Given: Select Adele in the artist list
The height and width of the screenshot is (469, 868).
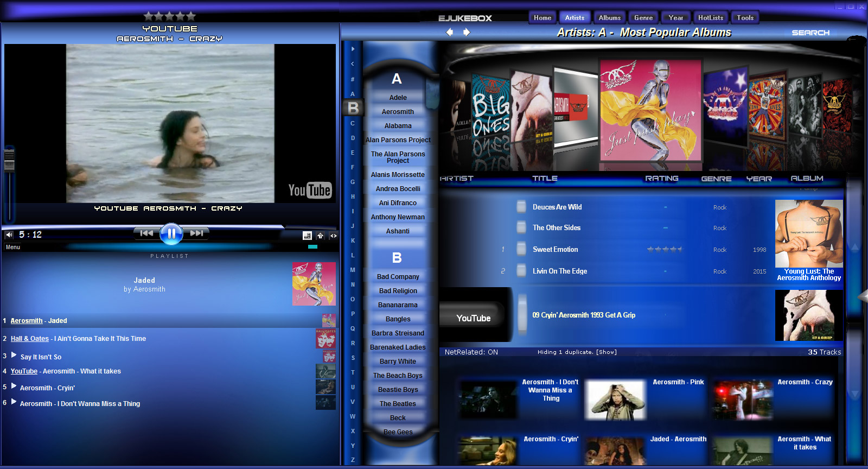Looking at the screenshot, I should tap(398, 98).
